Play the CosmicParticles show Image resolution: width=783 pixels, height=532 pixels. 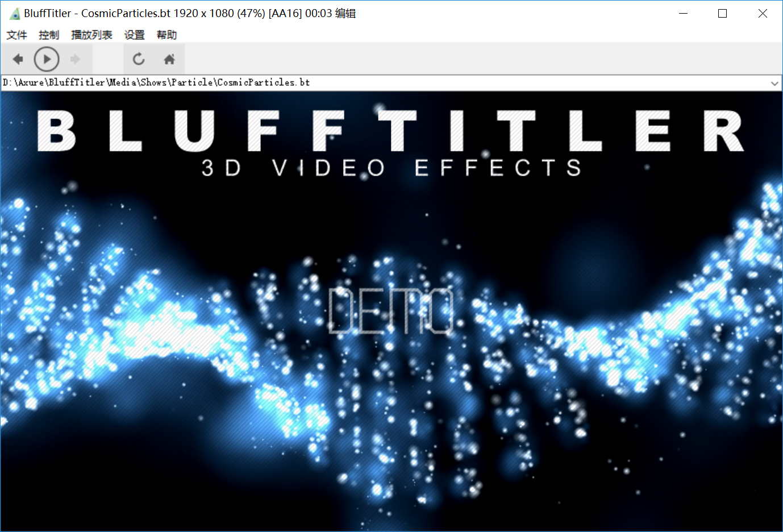point(47,59)
